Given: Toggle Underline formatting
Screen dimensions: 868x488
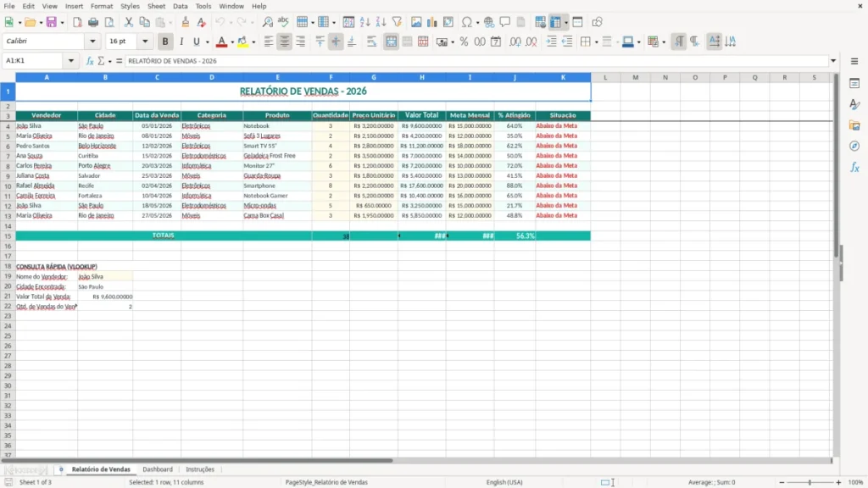Looking at the screenshot, I should click(x=197, y=42).
